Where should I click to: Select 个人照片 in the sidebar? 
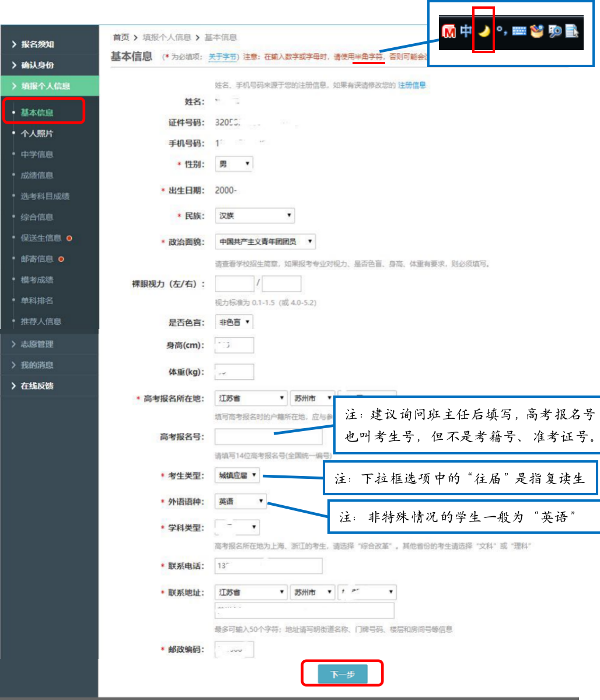point(36,133)
